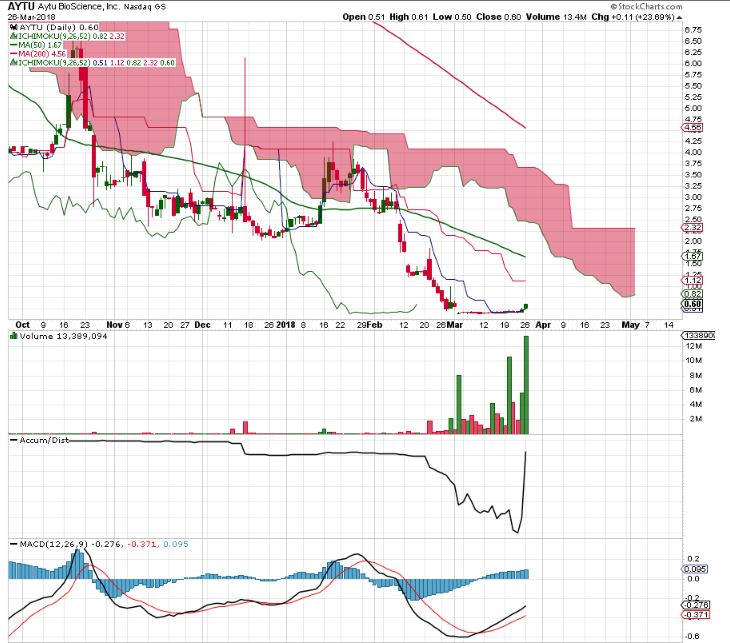Viewport: 730px width, 643px height.
Task: Click the 0.60 last price tag
Action: point(692,304)
